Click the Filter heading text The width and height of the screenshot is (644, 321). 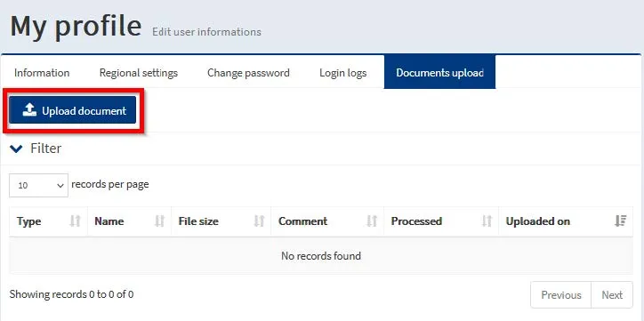[46, 148]
